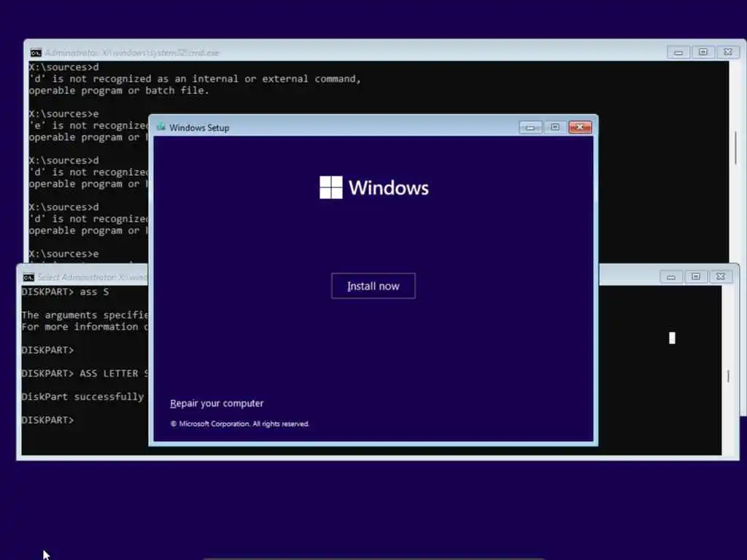
Task: Minimize the top cmd.exe window
Action: coord(678,52)
